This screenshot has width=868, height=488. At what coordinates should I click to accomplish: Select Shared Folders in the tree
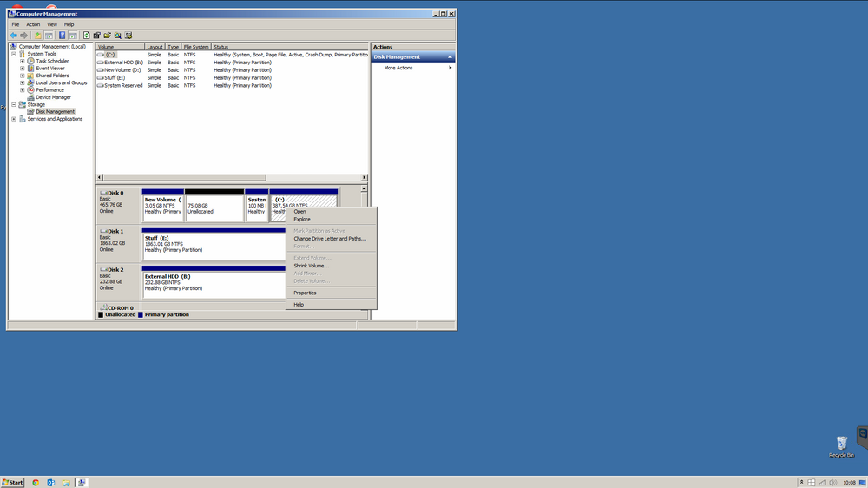(52, 76)
